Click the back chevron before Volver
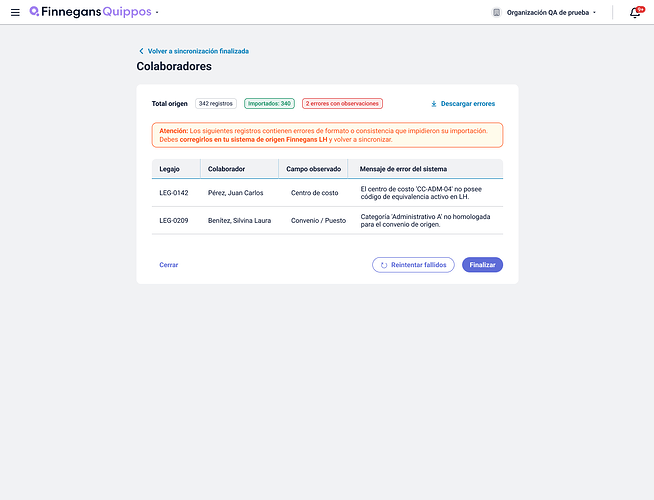The image size is (654, 500). [x=141, y=51]
